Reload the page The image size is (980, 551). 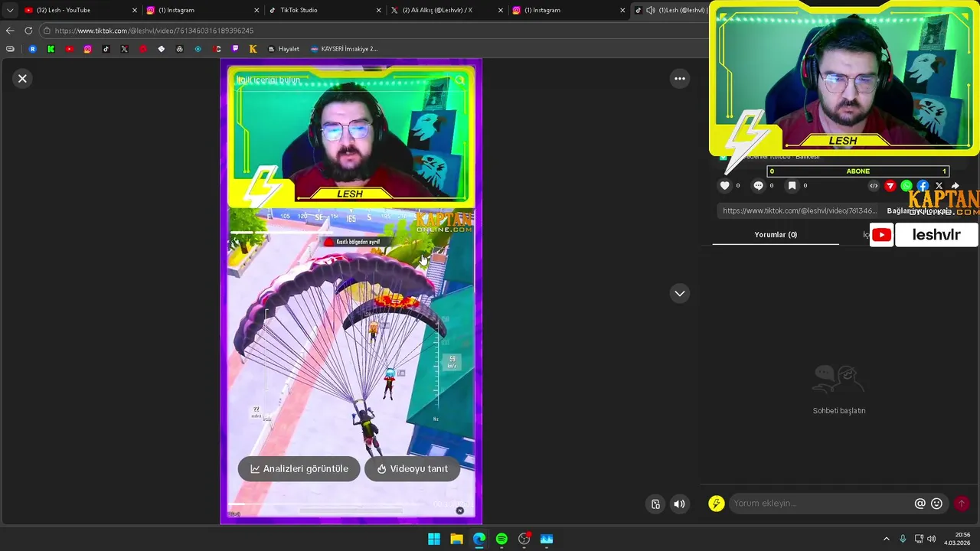(x=28, y=31)
